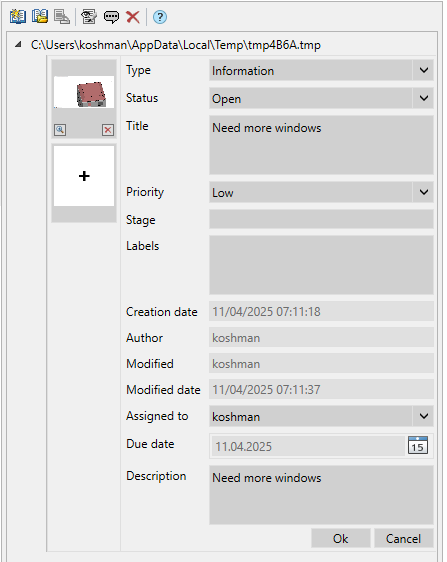Open help with the blue question mark

click(160, 17)
